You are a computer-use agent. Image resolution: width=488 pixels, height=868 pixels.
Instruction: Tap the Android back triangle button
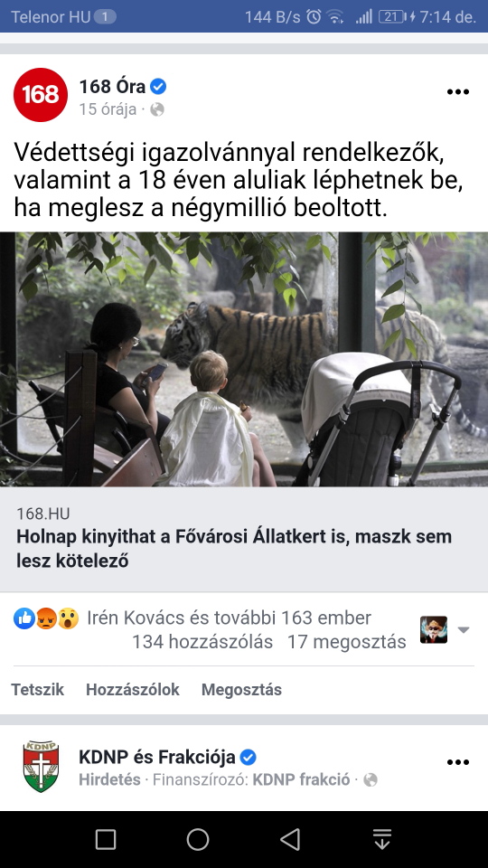290,839
